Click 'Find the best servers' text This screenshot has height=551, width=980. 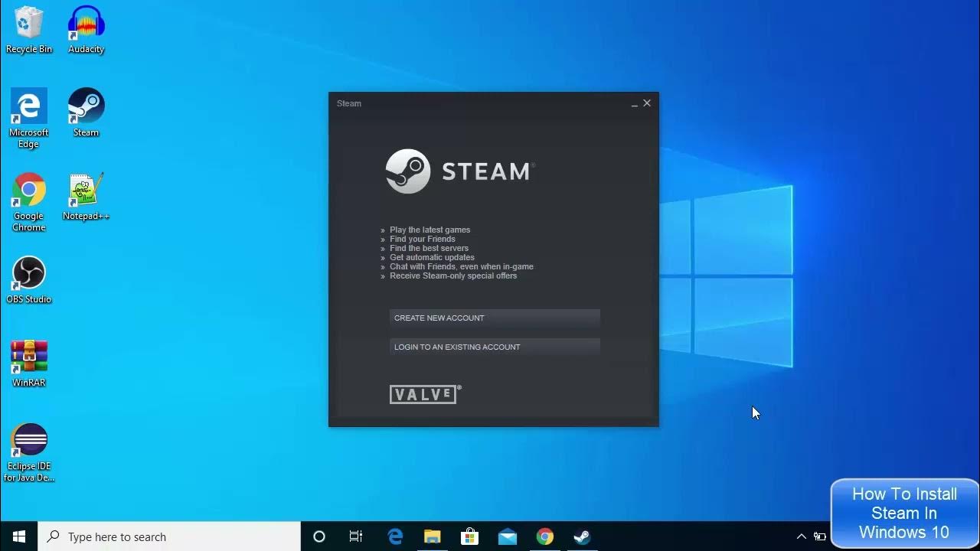coord(429,248)
